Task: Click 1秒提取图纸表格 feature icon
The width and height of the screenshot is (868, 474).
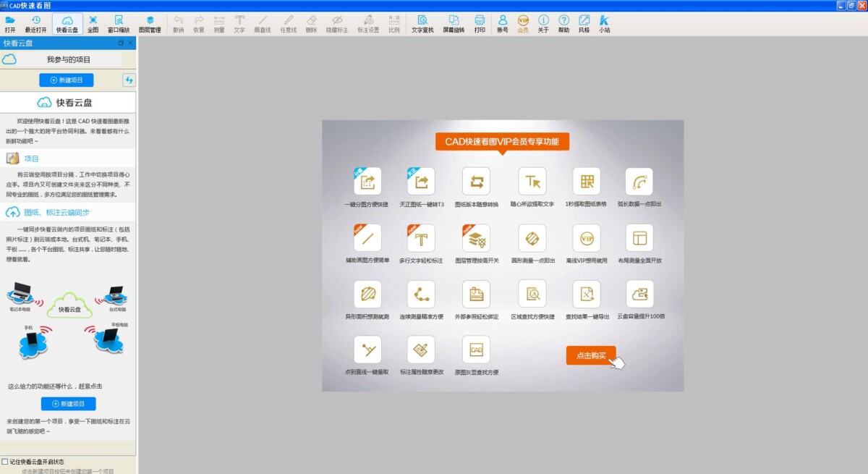Action: point(587,182)
